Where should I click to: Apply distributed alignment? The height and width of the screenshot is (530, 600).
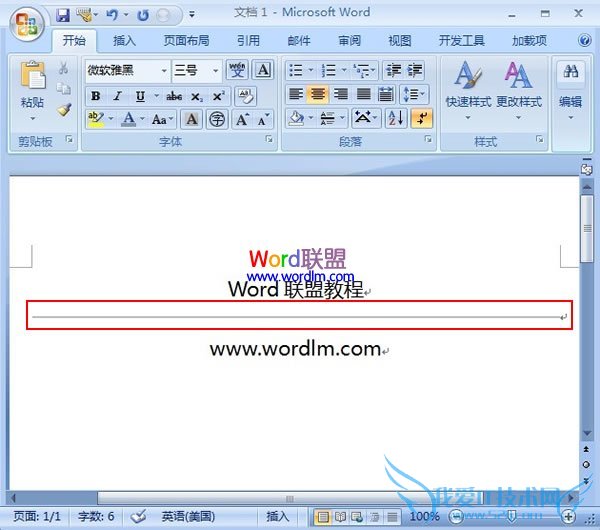point(386,94)
